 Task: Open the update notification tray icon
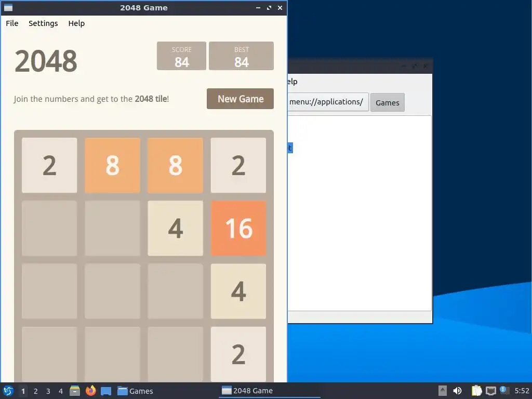tap(504, 390)
